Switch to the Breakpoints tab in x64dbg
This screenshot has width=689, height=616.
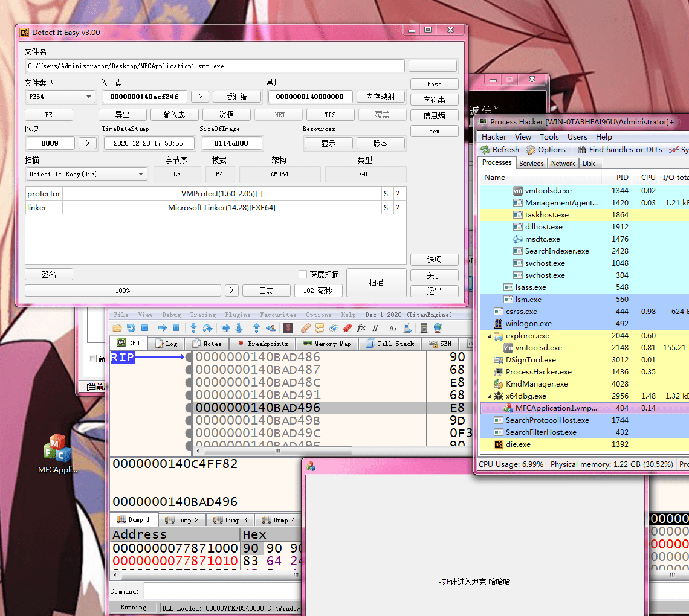[x=263, y=344]
